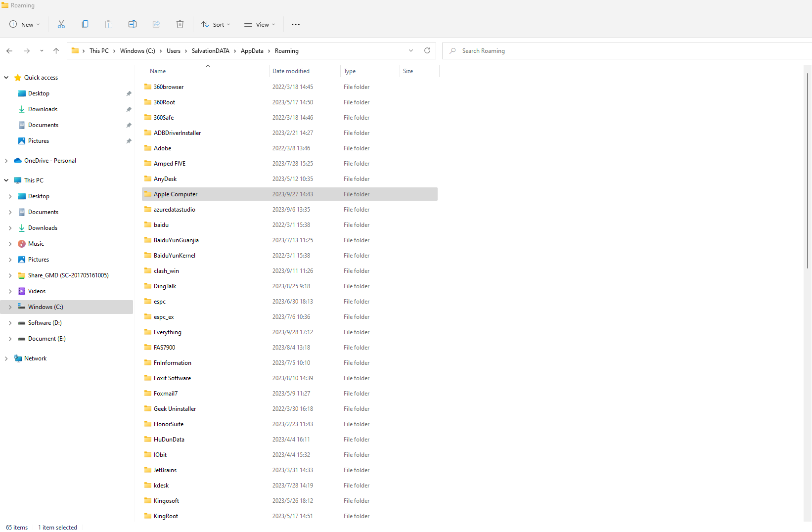Expand the Windows (C:) drive node

point(10,307)
